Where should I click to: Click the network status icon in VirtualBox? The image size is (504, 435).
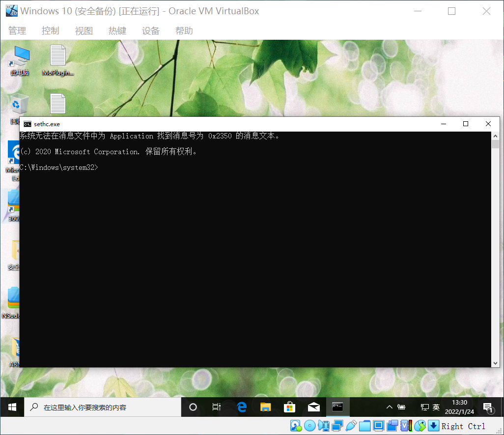pos(337,426)
